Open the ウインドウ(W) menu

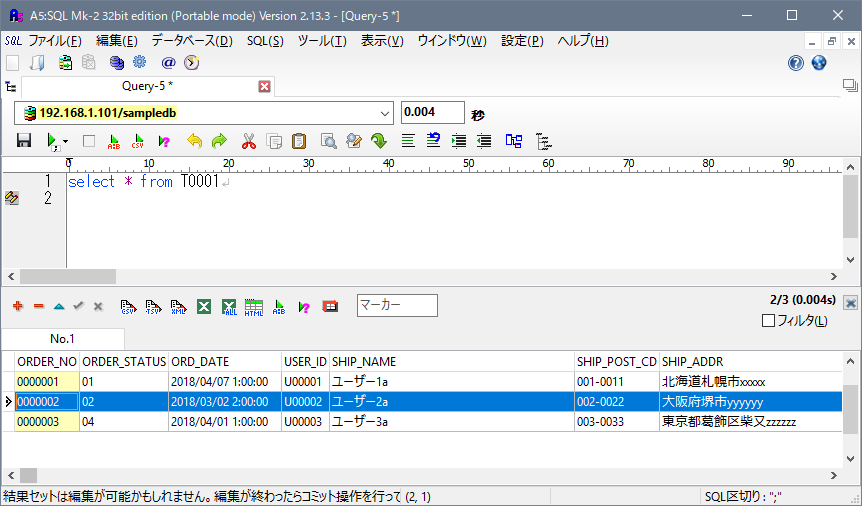(x=452, y=41)
